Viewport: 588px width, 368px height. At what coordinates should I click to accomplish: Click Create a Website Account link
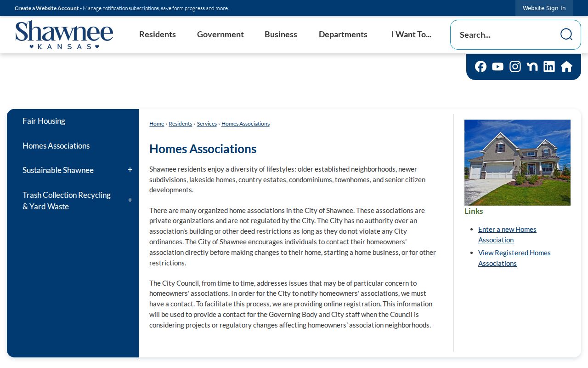point(47,8)
